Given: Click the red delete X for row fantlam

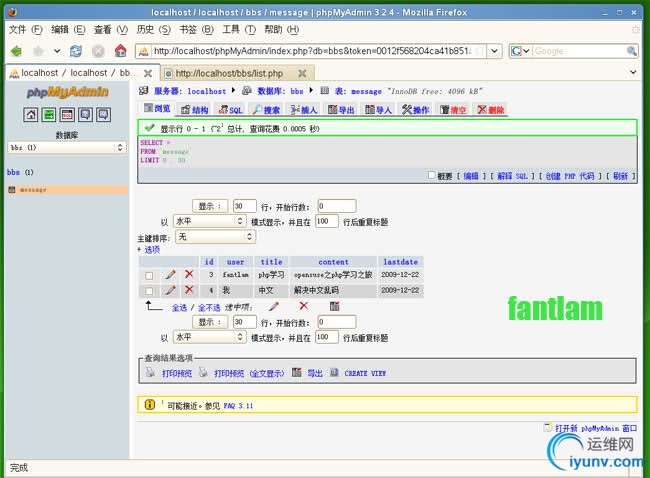Looking at the screenshot, I should pos(189,274).
